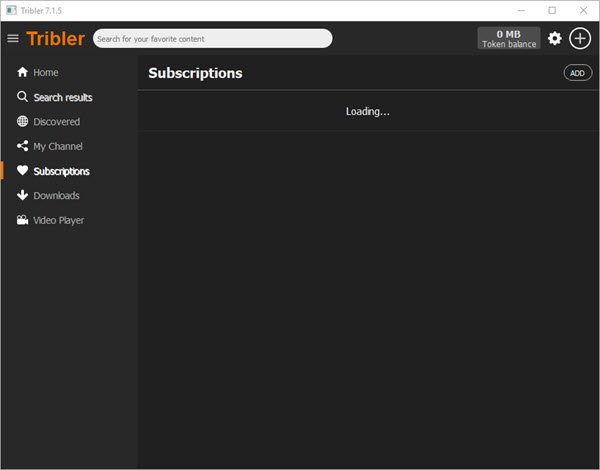
Task: Maximize the Tribler window
Action: point(552,11)
